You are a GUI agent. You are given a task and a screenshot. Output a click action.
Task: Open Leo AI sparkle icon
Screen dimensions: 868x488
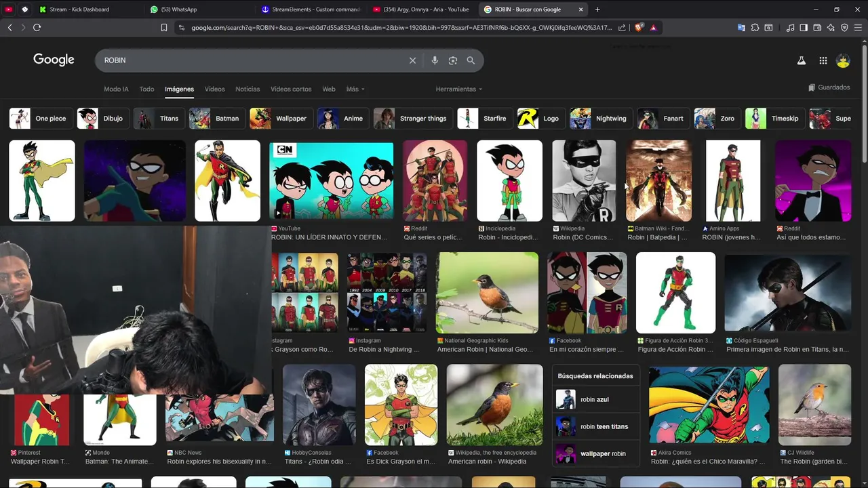831,28
